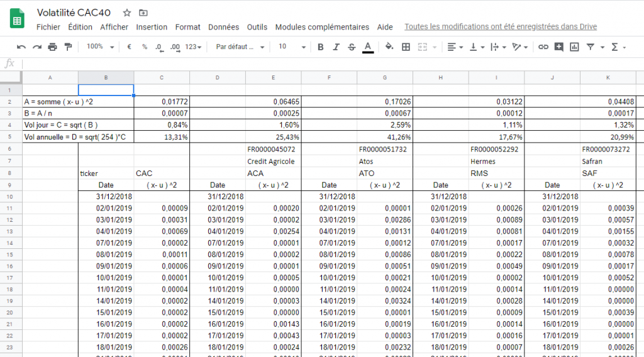Viewport: 644px width, 357px height.
Task: Click the merge cells icon
Action: [423, 47]
